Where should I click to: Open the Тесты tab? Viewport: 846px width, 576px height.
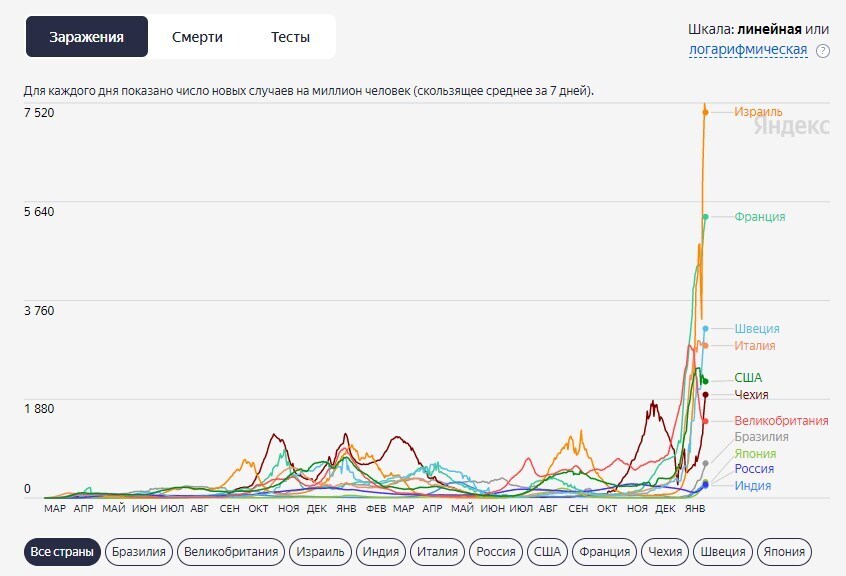pyautogui.click(x=290, y=37)
